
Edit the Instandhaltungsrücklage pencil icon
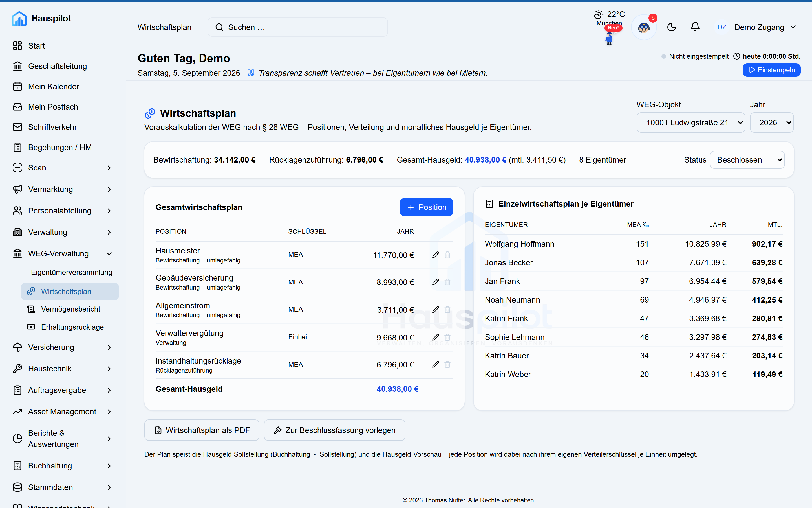point(436,365)
